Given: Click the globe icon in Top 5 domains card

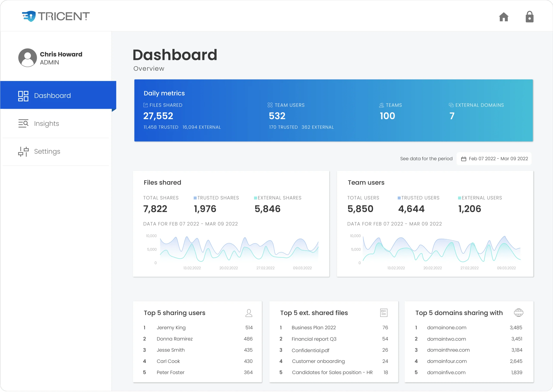Looking at the screenshot, I should coord(518,313).
